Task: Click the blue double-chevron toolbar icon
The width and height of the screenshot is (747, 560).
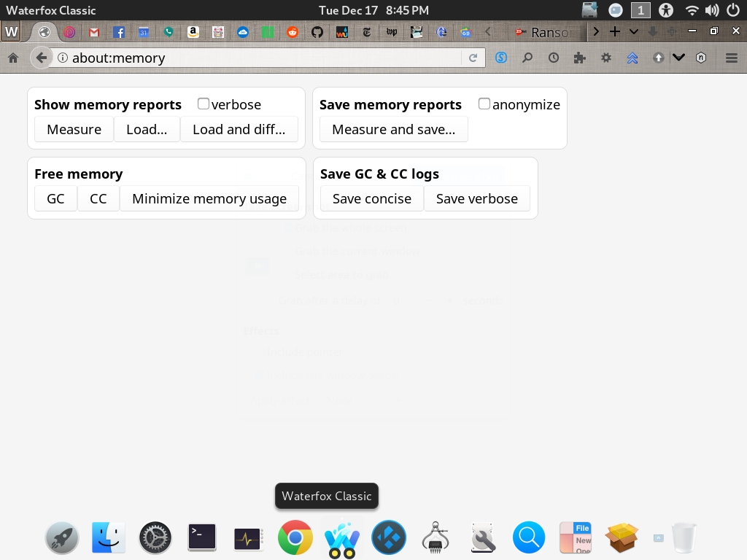Action: [632, 57]
